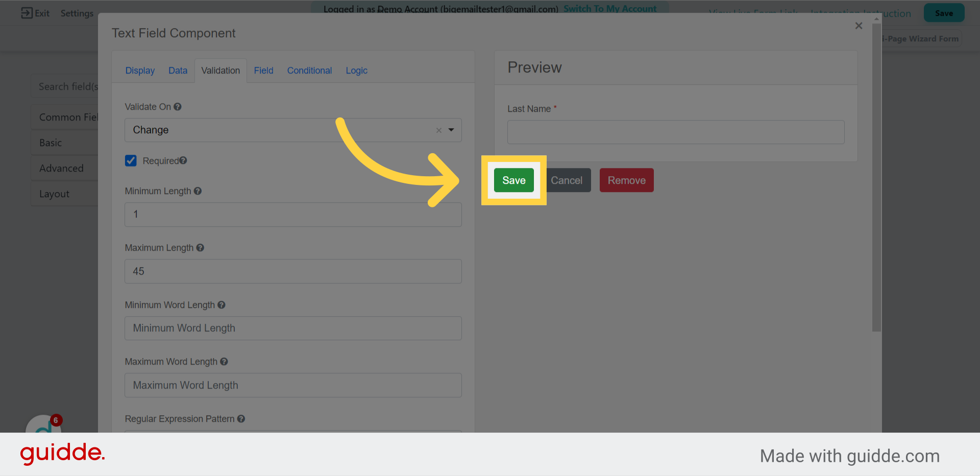Expand the Validate On dropdown arrow
The height and width of the screenshot is (476, 980).
point(451,130)
